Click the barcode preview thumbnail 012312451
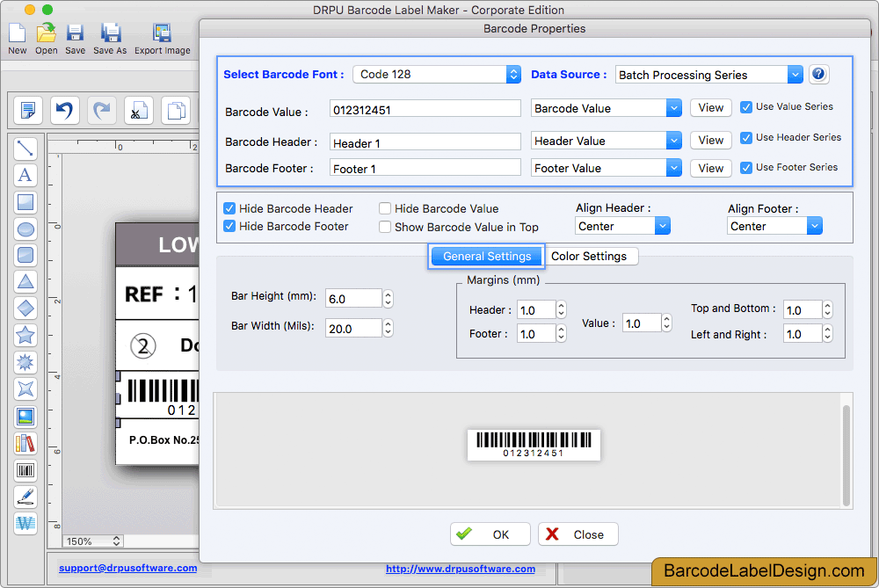This screenshot has width=879, height=588. (x=534, y=445)
